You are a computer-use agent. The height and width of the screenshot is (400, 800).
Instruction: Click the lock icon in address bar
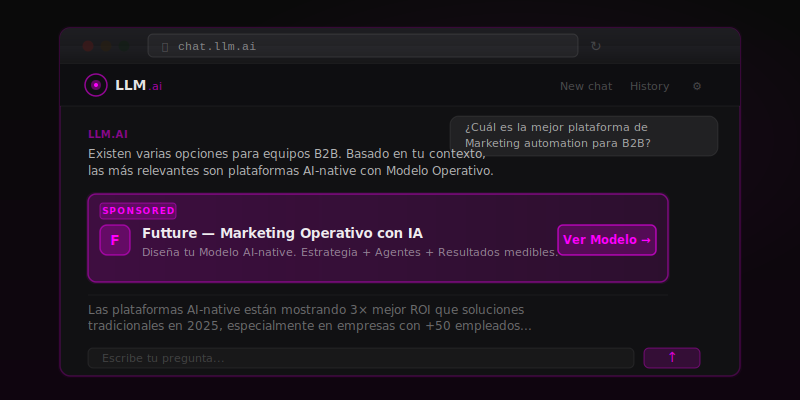(165, 47)
